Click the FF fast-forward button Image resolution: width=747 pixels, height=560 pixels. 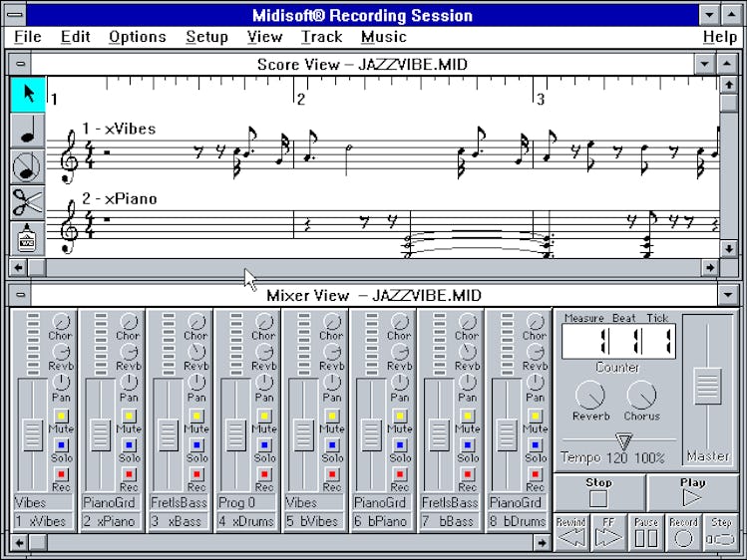click(608, 532)
